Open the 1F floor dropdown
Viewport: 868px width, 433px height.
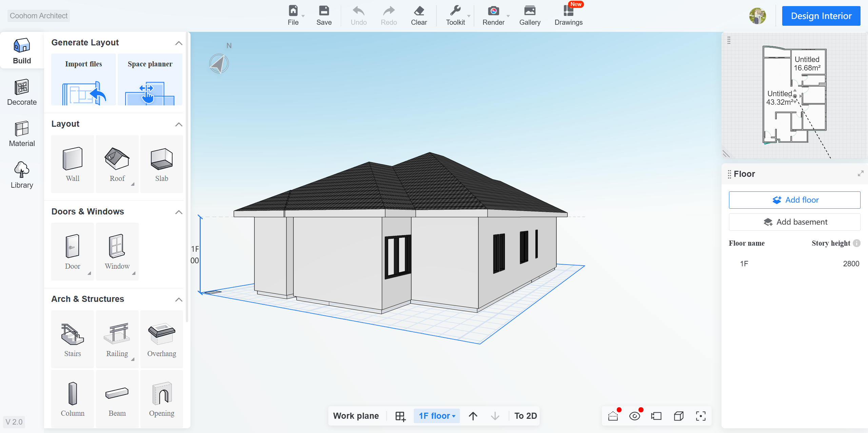(x=437, y=416)
